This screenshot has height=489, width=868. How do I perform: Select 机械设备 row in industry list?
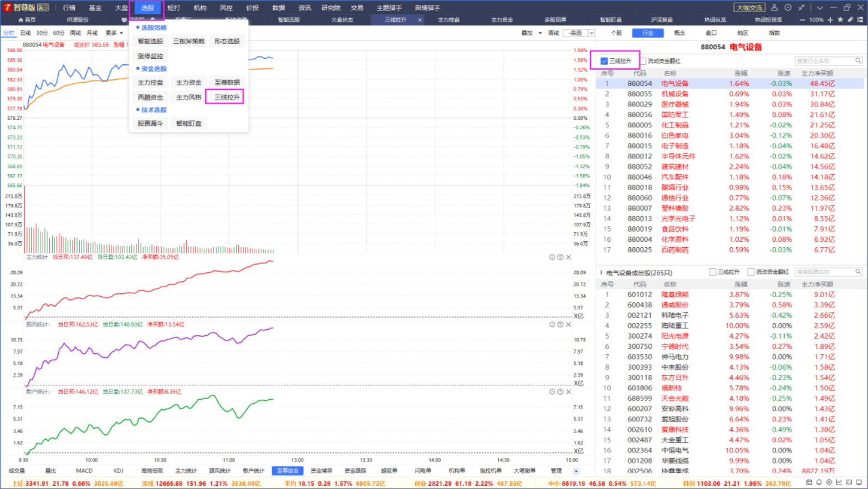[x=729, y=94]
